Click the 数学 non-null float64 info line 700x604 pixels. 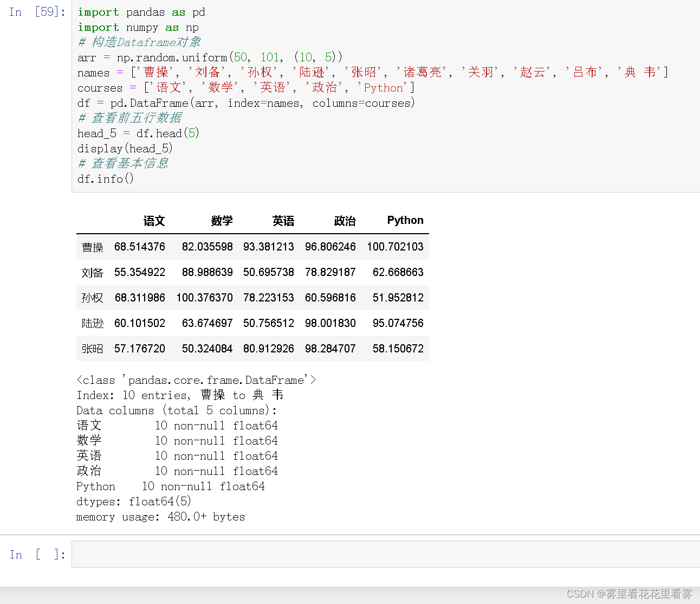click(177, 441)
